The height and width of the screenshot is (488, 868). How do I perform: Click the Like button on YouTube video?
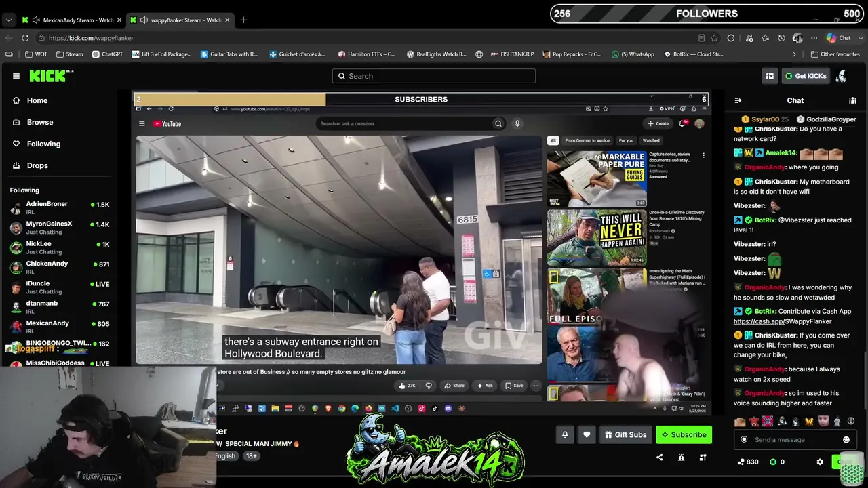coord(408,386)
